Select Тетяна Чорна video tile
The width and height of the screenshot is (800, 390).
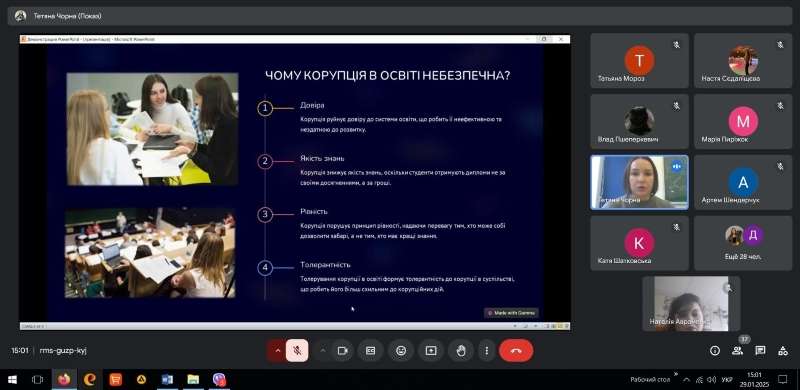(639, 182)
